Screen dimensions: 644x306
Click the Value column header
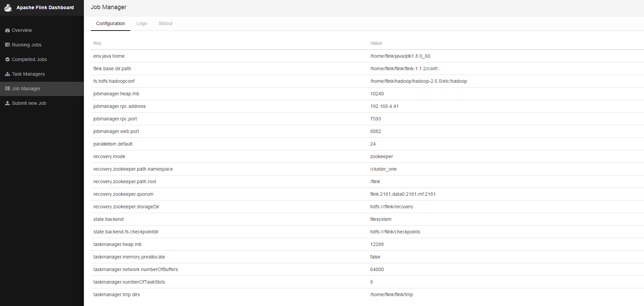376,43
